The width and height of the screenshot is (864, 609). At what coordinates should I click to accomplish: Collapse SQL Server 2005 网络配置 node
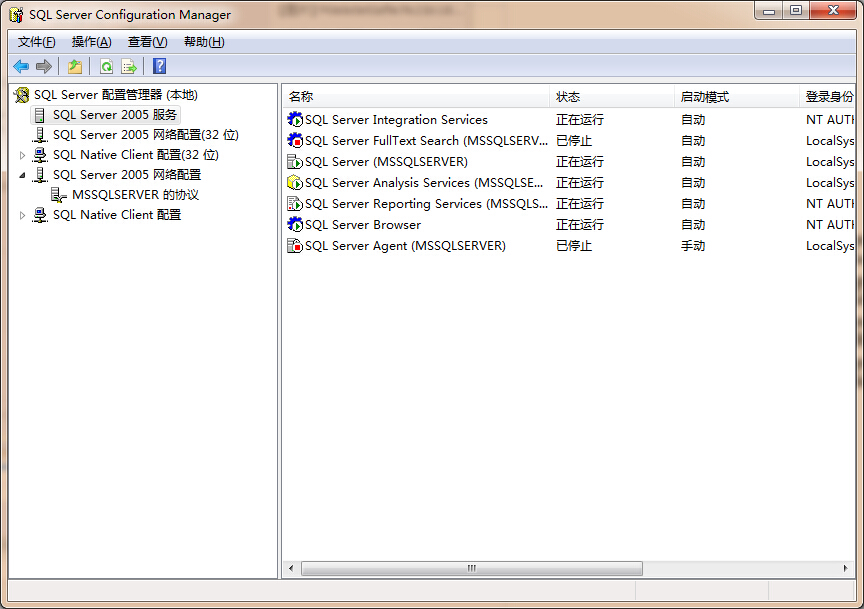(x=22, y=175)
